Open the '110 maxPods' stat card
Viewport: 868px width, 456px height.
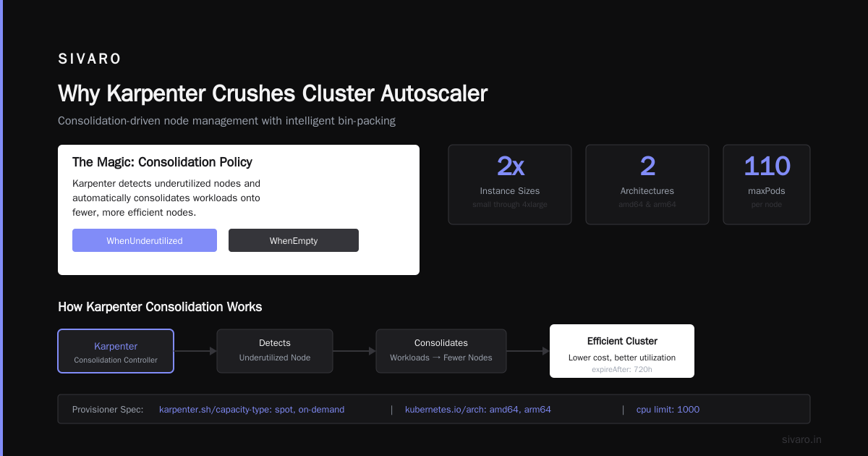click(x=767, y=185)
